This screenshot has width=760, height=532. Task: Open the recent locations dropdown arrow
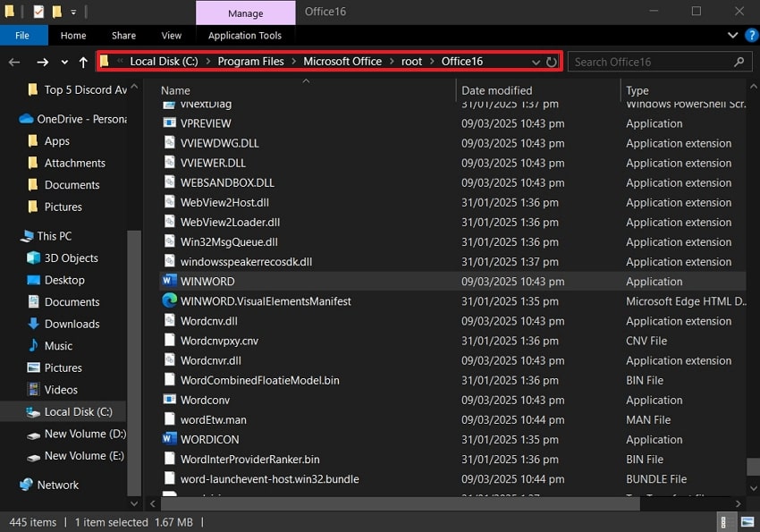click(64, 62)
